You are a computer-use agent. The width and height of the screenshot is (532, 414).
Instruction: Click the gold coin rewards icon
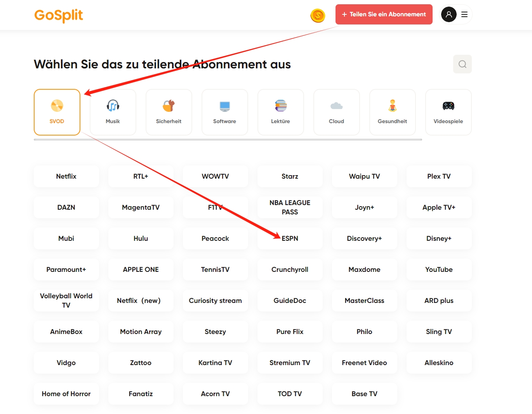click(x=318, y=16)
